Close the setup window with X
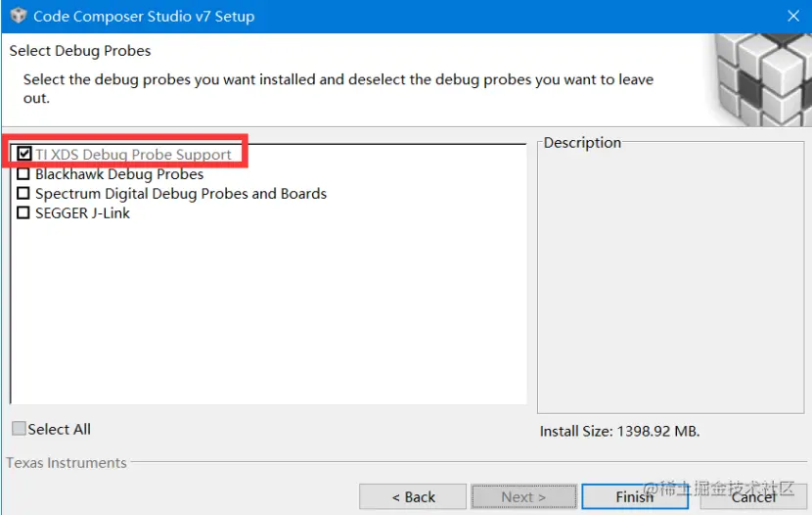812x515 pixels. coord(793,16)
